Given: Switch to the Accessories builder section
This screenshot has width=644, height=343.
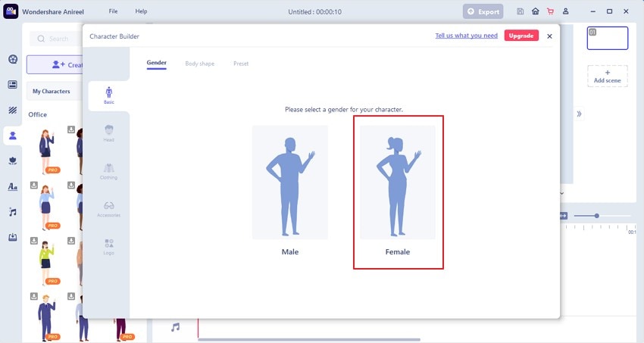Looking at the screenshot, I should pyautogui.click(x=109, y=209).
